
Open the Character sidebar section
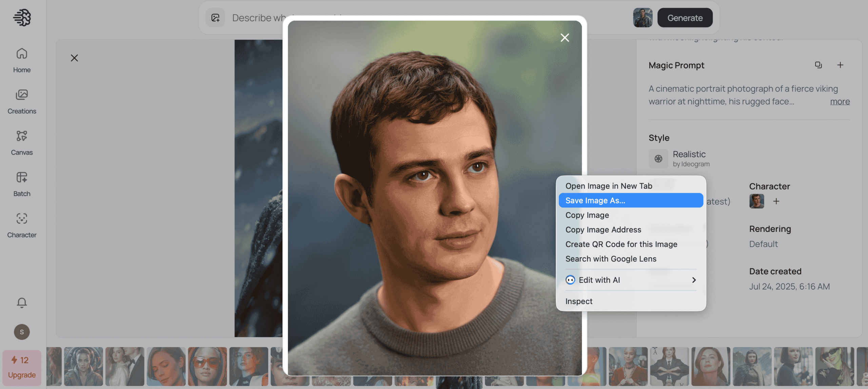coord(22,225)
